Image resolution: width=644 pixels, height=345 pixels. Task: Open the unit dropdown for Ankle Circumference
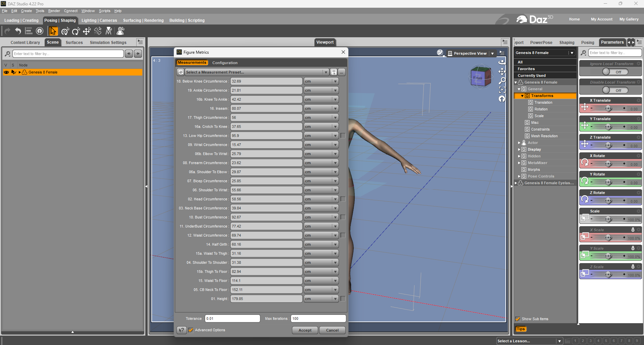[321, 90]
